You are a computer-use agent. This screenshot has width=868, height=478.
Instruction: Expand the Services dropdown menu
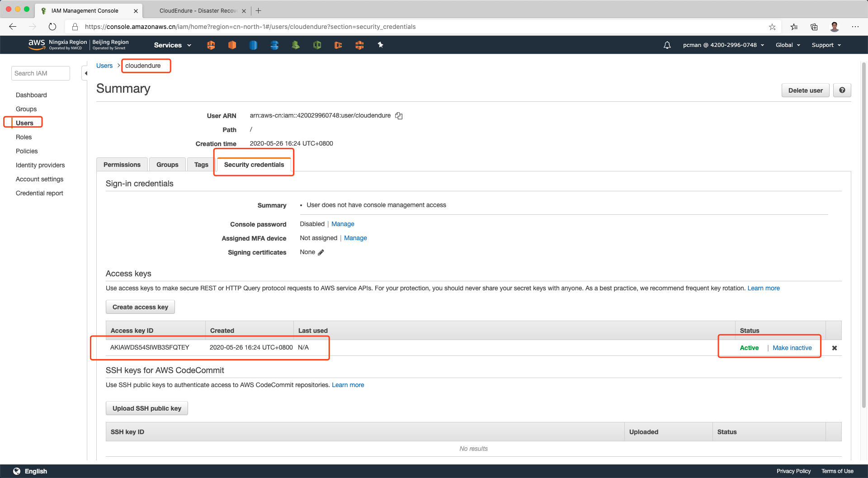[172, 45]
